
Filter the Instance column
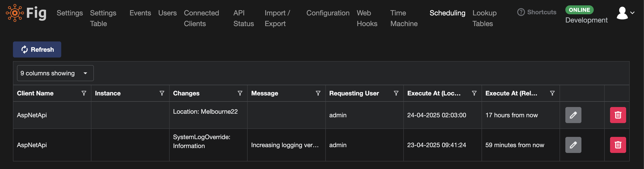162,93
